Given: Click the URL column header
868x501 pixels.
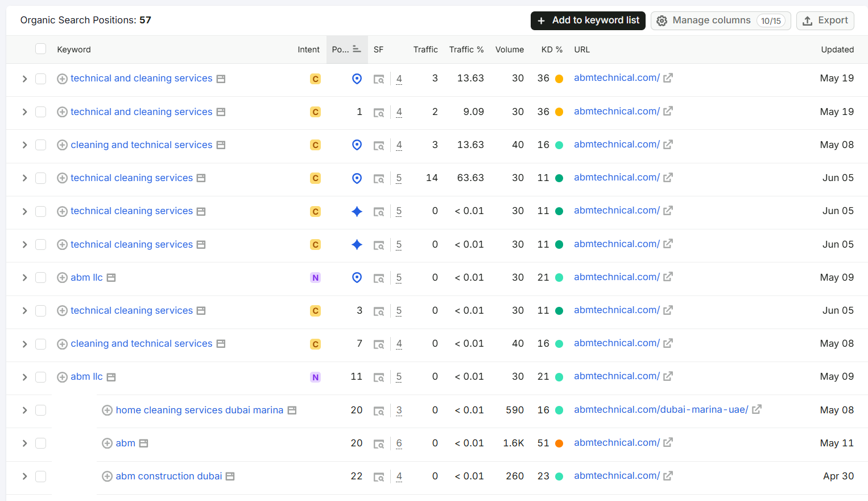Looking at the screenshot, I should (582, 50).
